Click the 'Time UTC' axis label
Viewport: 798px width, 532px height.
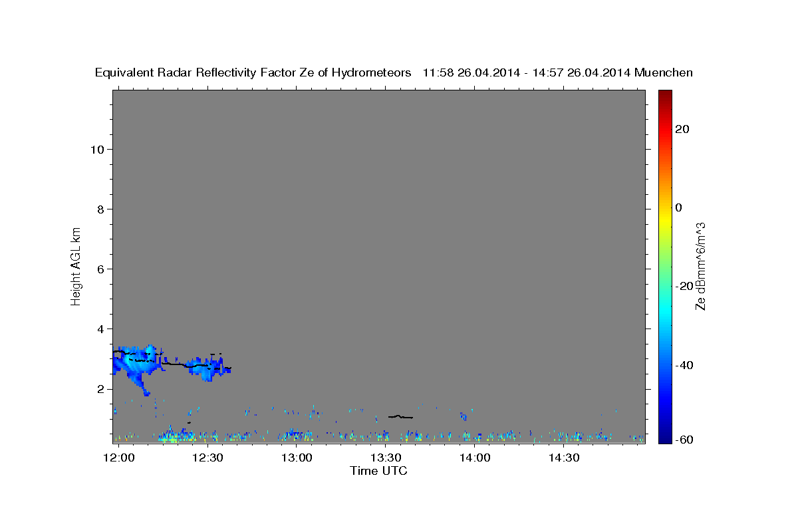pos(378,471)
